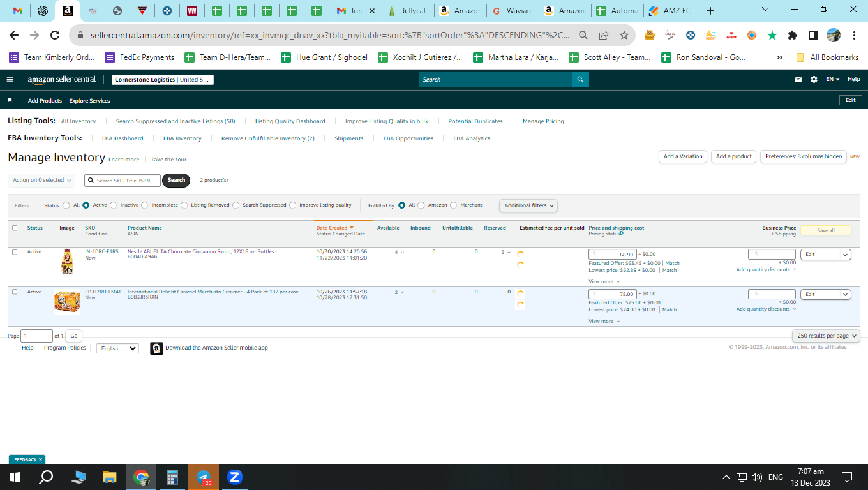The image size is (868, 490).
Task: Open Windows taskbar search
Action: 46,477
